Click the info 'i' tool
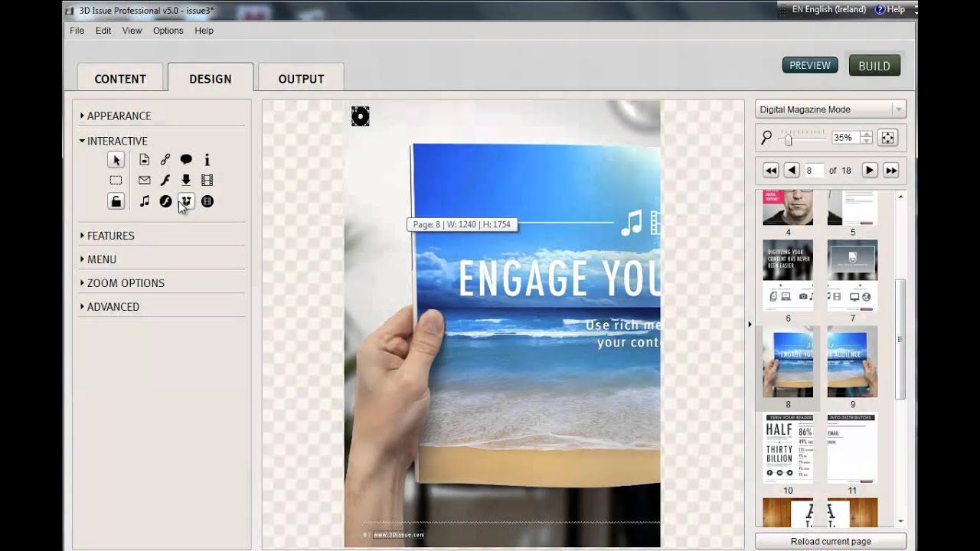This screenshot has width=980, height=551. (x=207, y=160)
